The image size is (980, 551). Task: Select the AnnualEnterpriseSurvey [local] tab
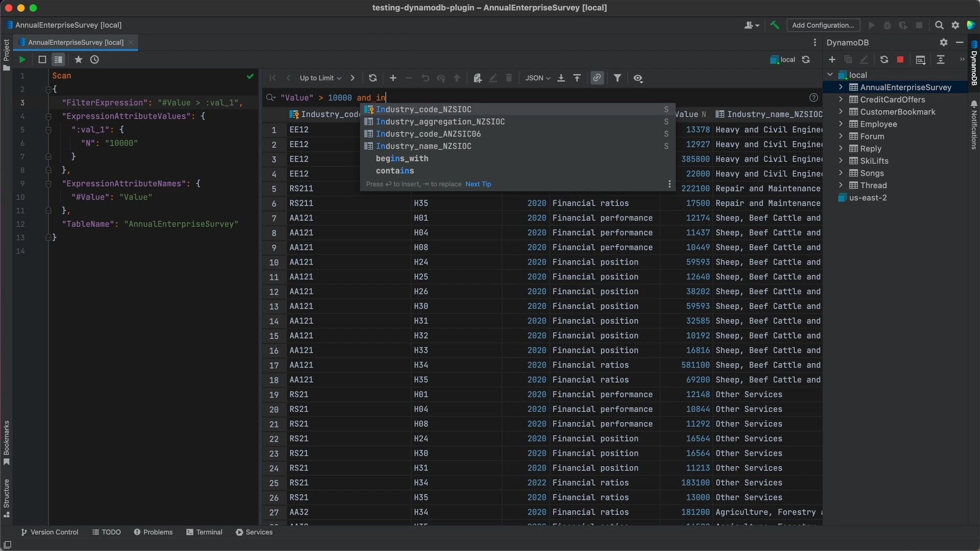point(76,42)
